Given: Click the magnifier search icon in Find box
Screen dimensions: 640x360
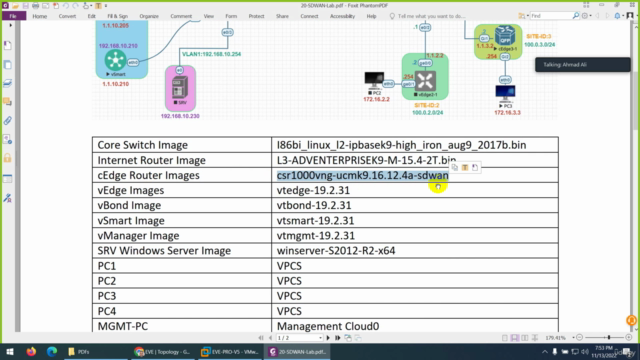Looking at the screenshot, I should pos(576,16).
